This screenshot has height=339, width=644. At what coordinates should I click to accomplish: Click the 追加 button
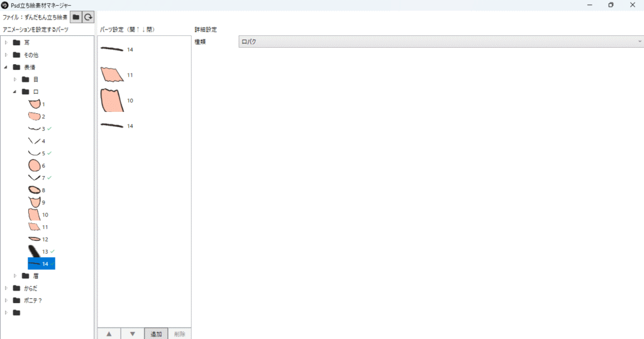coord(155,333)
